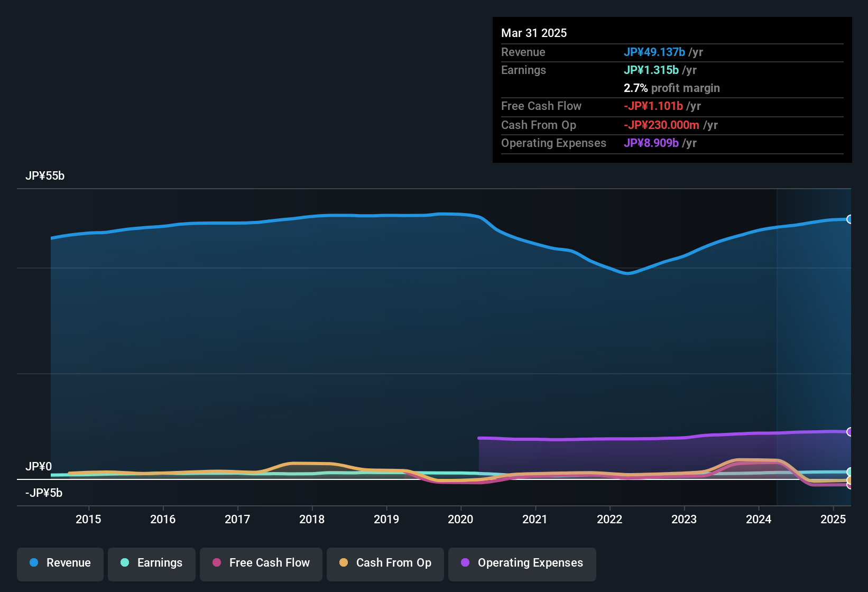
Task: Click the JP¥49.137b revenue value
Action: tap(654, 52)
